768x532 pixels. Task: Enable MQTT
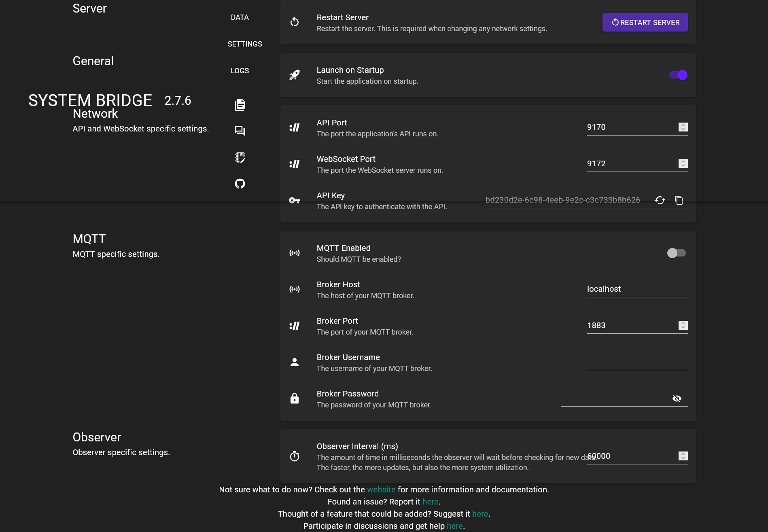click(x=676, y=253)
